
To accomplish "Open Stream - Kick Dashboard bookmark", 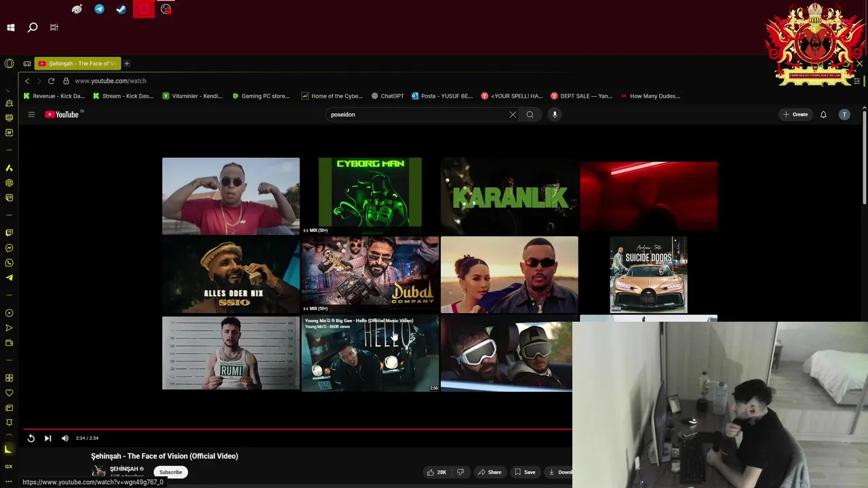I will point(123,96).
